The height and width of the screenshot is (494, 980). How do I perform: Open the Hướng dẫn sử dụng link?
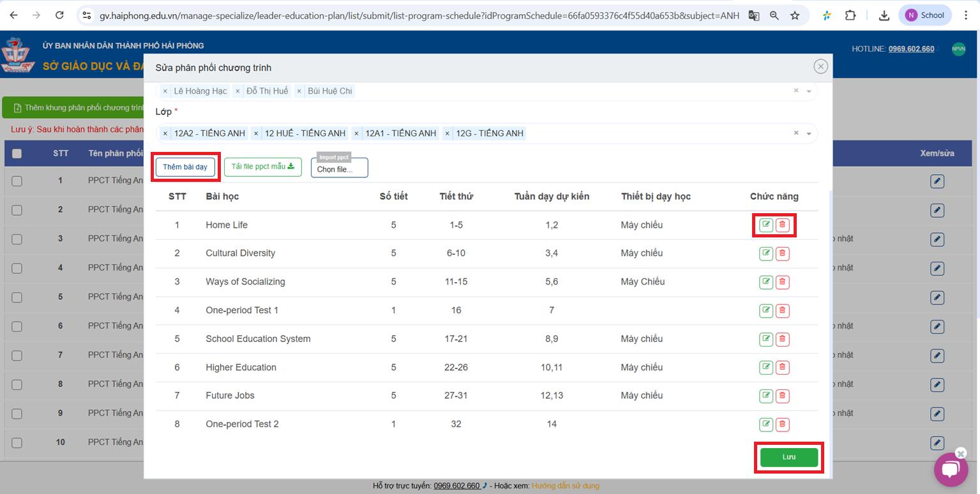565,486
